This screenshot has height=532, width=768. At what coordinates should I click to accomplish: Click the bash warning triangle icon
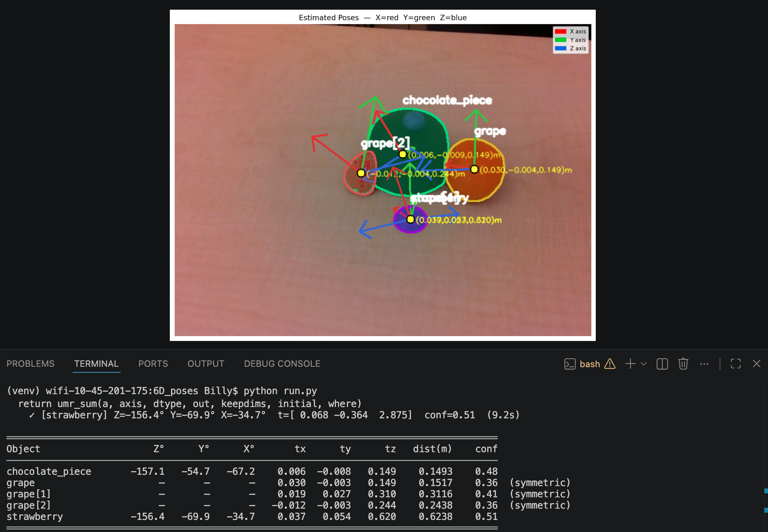610,364
